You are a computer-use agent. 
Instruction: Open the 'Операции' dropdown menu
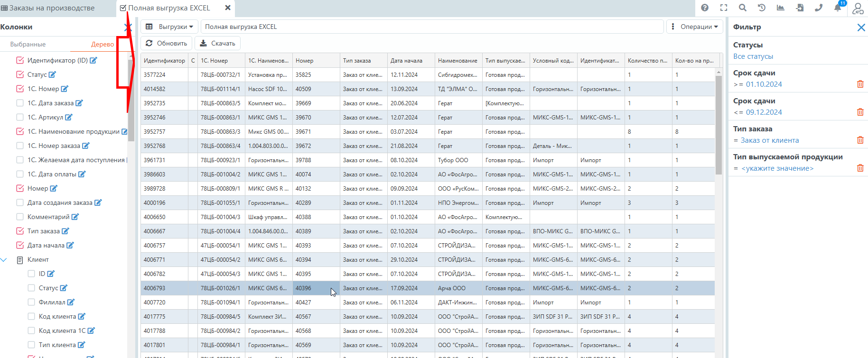[x=695, y=27]
